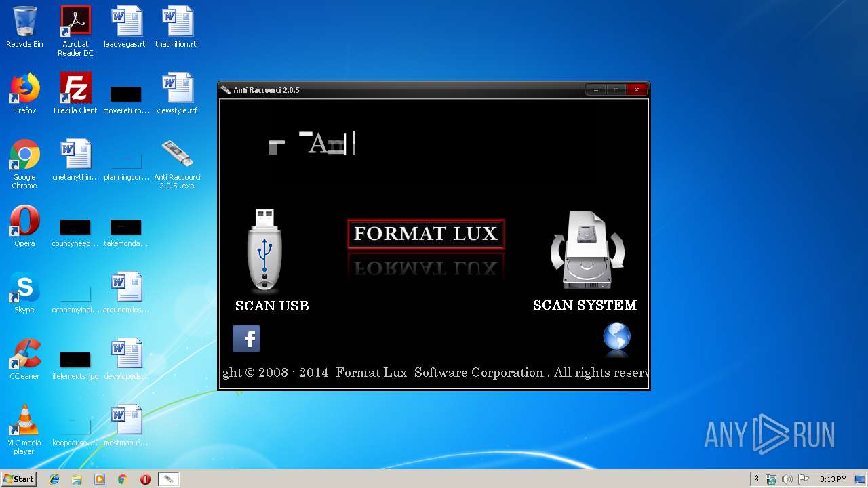Click the hard drive system scan icon

pos(587,251)
